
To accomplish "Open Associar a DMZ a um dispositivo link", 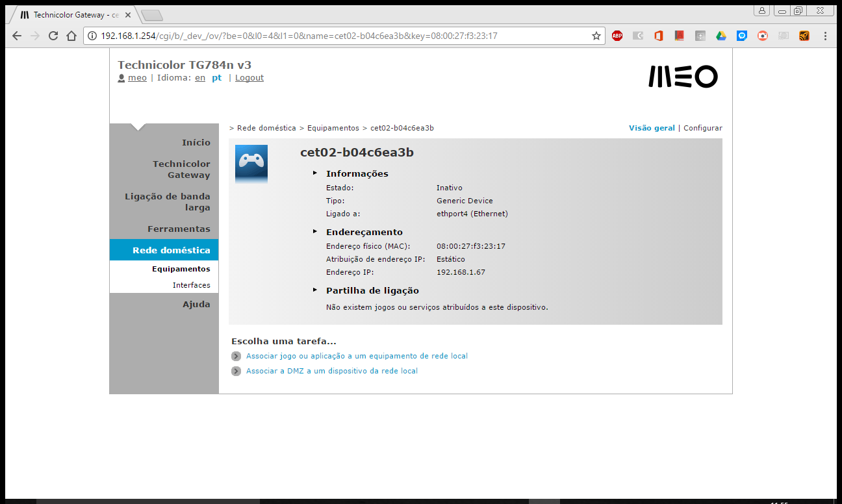I will pos(332,370).
